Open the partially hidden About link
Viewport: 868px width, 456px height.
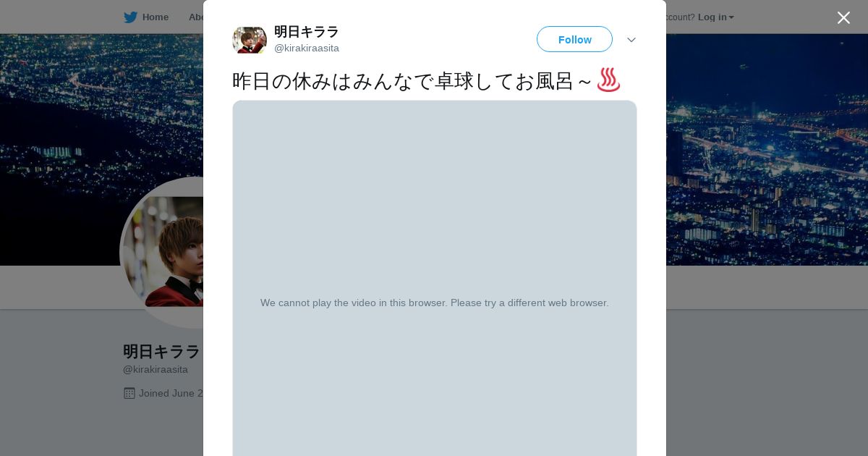coord(195,17)
